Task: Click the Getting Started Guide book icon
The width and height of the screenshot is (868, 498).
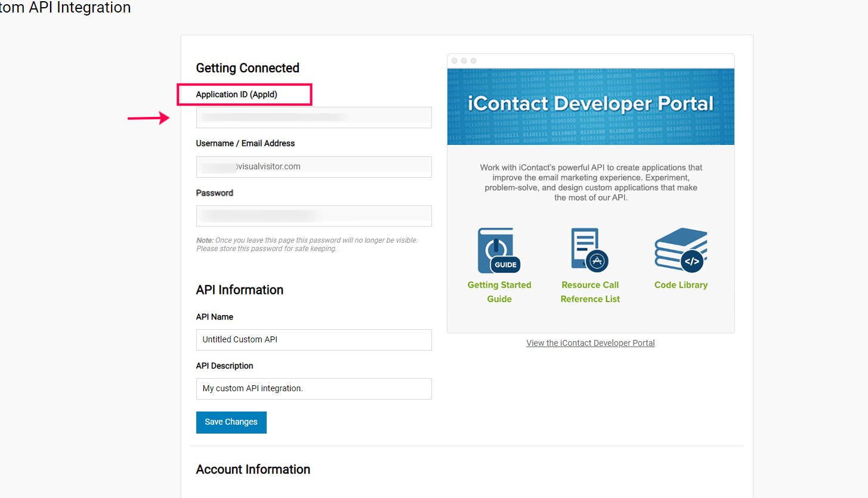Action: (x=499, y=250)
